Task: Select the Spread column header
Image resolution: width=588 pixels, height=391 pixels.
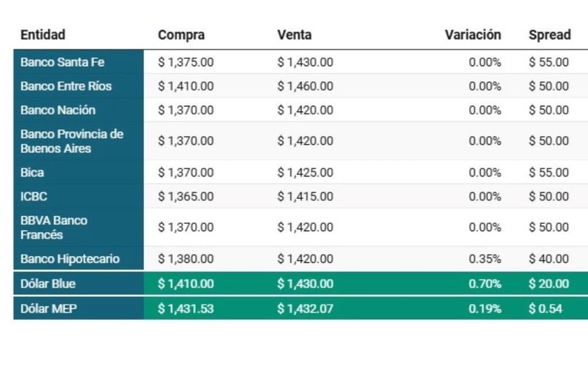Action: [x=549, y=35]
